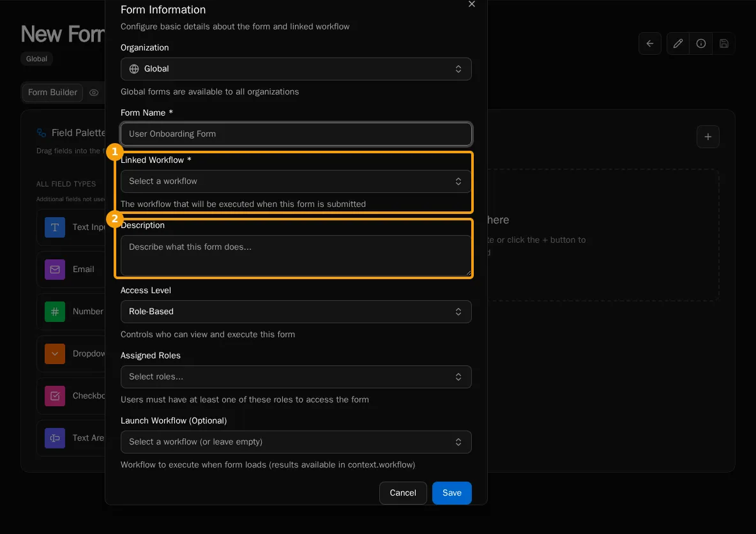
Task: Open the Assigned Roles selector
Action: pos(296,377)
